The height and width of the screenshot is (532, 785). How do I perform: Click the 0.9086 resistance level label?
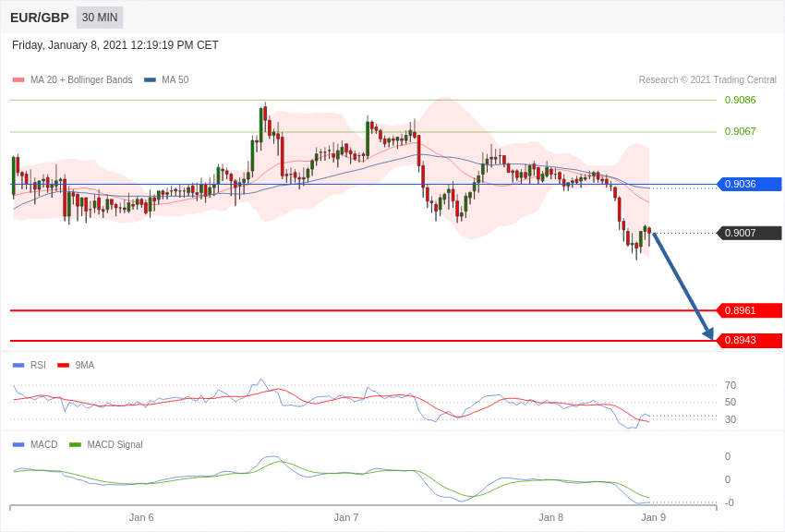740,100
